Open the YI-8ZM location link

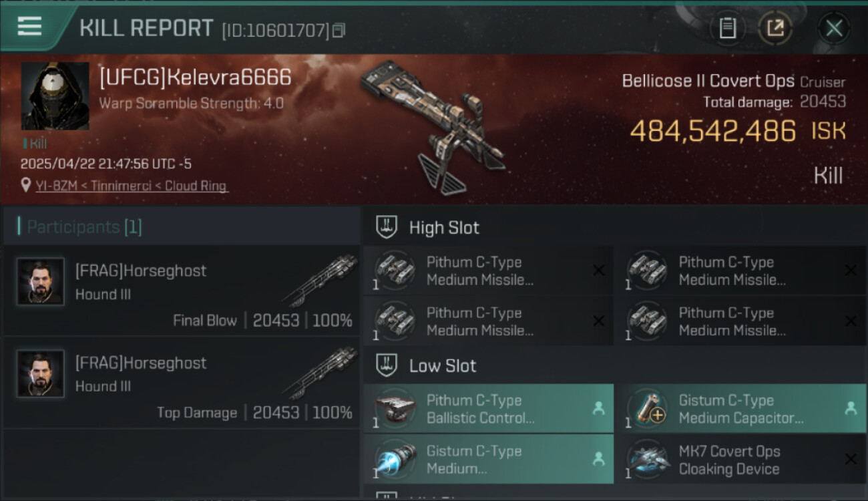tap(132, 186)
